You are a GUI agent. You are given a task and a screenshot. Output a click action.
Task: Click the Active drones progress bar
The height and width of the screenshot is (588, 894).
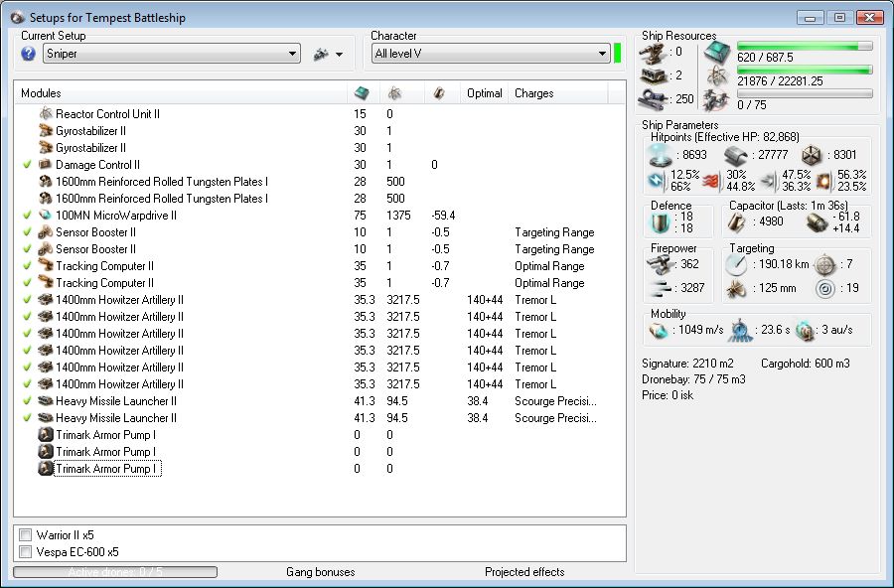point(114,572)
